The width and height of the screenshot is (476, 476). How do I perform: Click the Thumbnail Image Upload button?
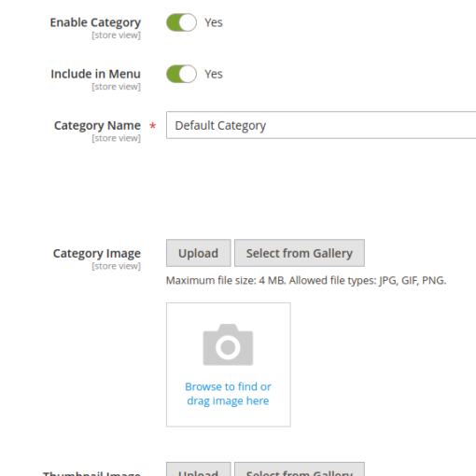pyautogui.click(x=199, y=469)
